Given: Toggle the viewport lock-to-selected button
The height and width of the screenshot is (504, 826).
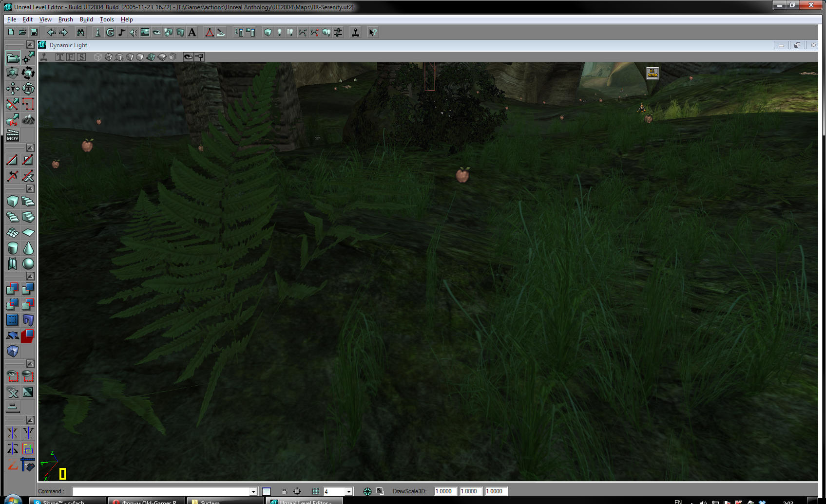Looking at the screenshot, I should pos(199,57).
